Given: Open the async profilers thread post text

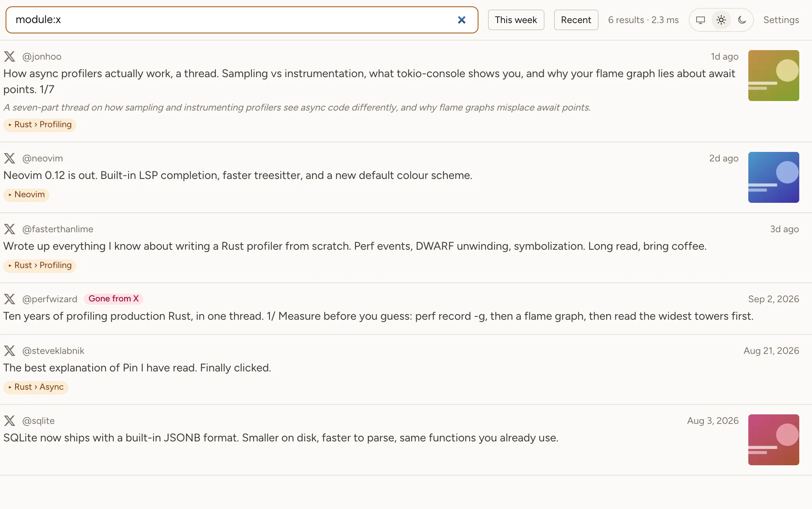Looking at the screenshot, I should click(369, 82).
